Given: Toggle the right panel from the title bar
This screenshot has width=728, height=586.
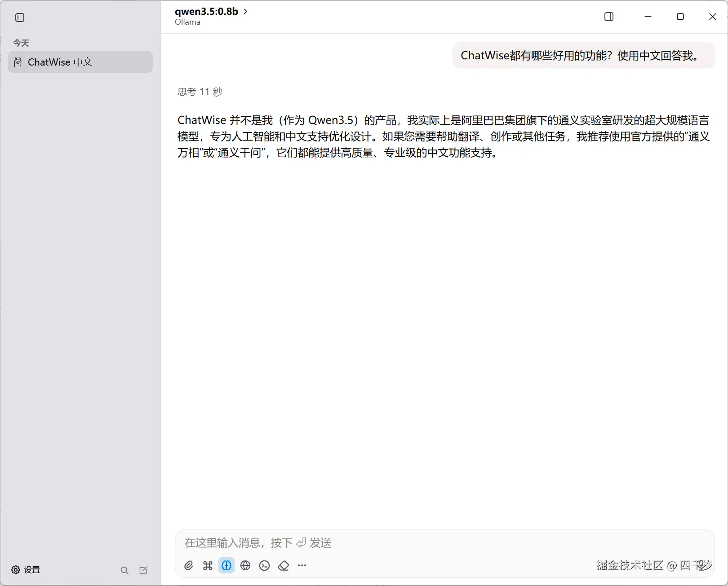Looking at the screenshot, I should pyautogui.click(x=609, y=17).
